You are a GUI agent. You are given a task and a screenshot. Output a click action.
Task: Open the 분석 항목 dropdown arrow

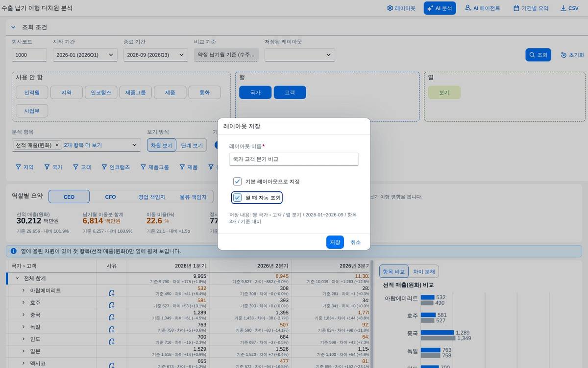[x=134, y=145]
